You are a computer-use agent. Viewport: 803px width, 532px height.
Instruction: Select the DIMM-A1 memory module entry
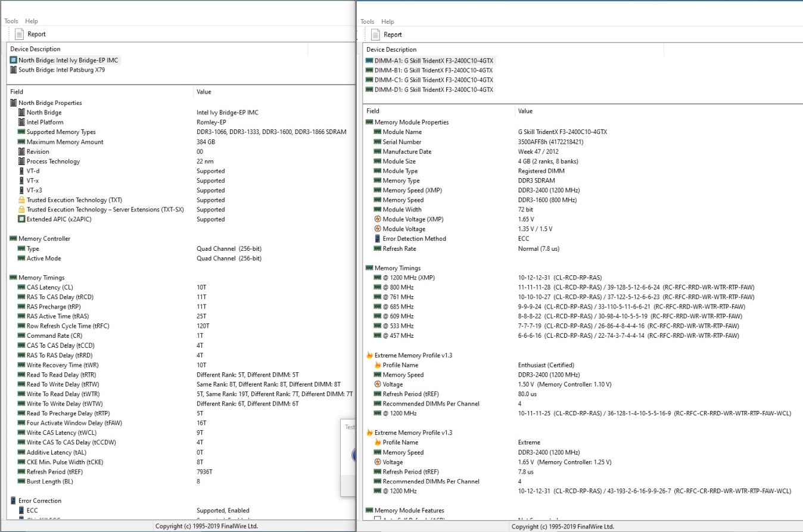429,61
